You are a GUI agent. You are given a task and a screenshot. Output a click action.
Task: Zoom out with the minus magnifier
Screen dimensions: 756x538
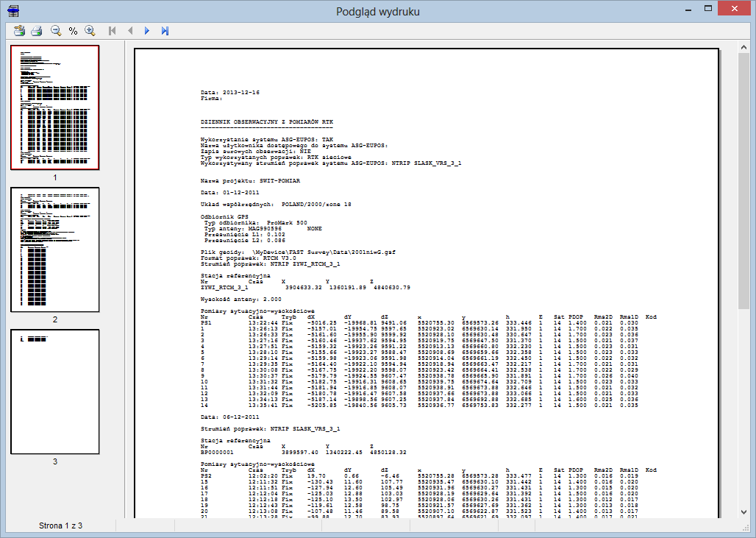(56, 30)
